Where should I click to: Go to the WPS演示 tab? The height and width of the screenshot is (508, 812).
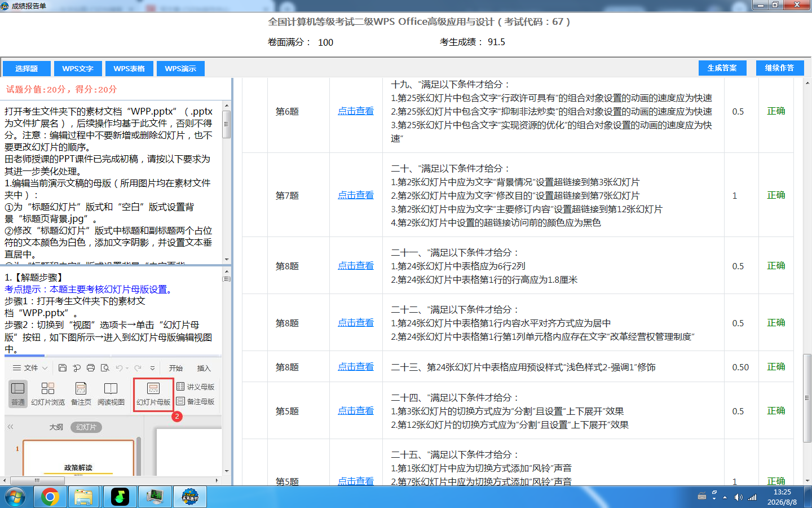point(180,68)
